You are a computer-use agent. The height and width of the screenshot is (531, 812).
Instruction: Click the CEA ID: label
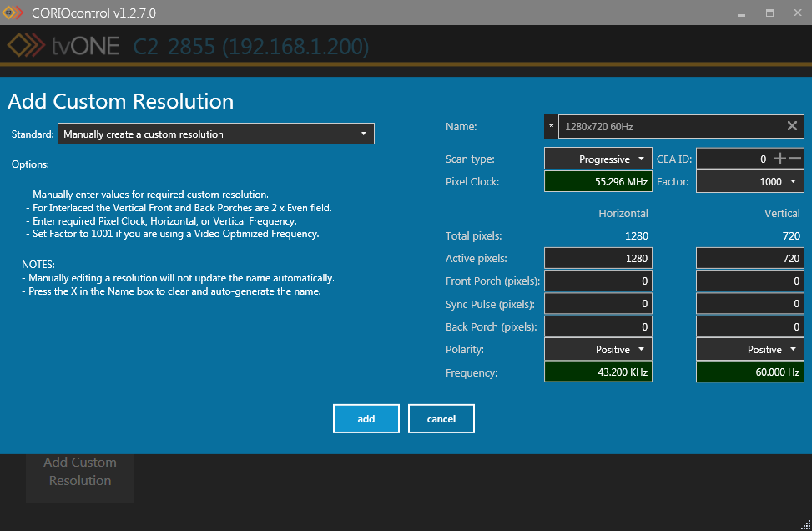click(x=674, y=159)
